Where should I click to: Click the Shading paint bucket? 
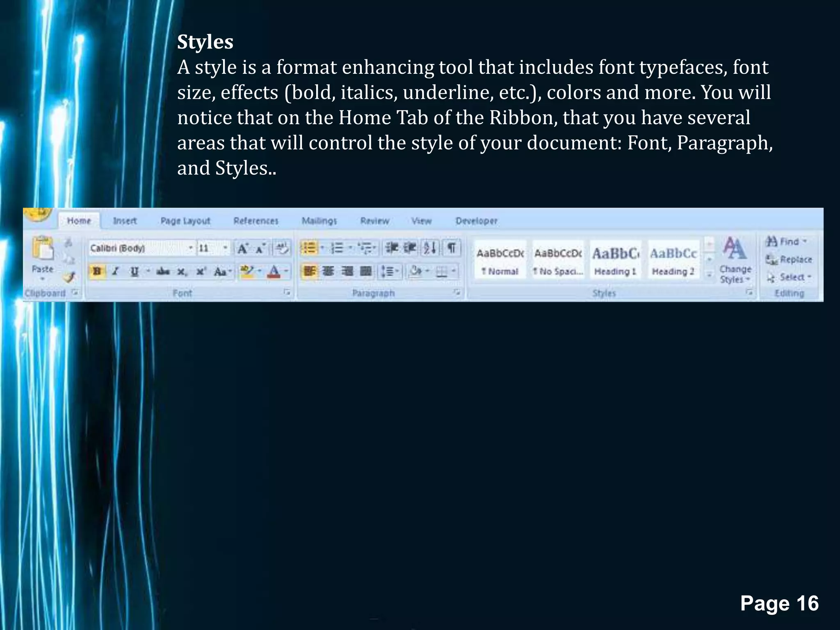pyautogui.click(x=416, y=271)
